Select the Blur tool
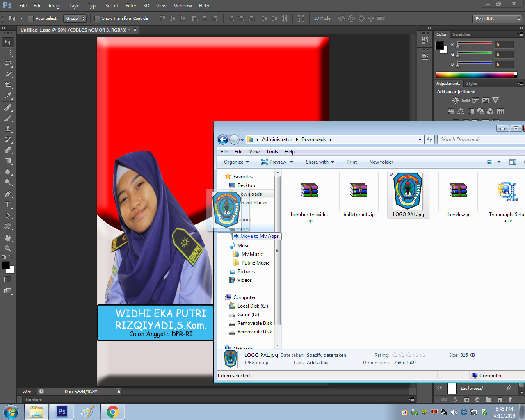Viewport: 525px width, 420px height. pos(8,171)
